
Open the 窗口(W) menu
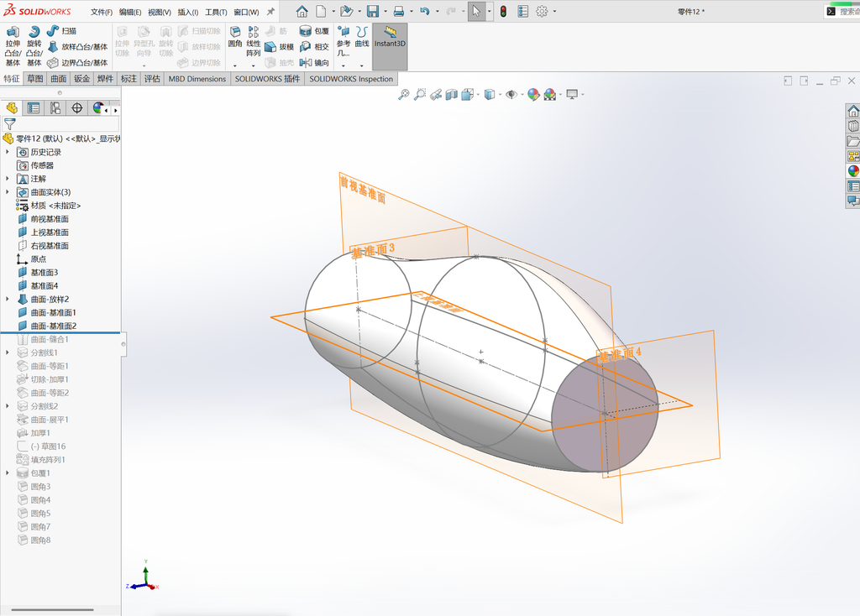[x=246, y=12]
